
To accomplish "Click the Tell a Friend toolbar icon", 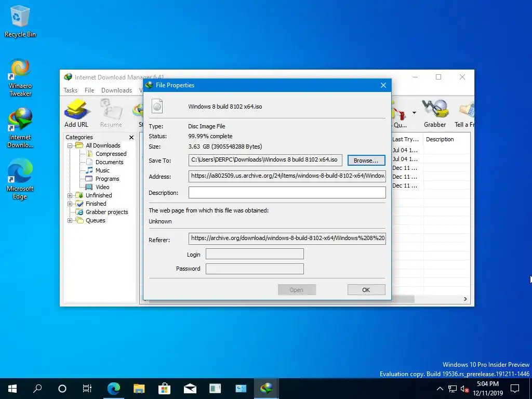I will (x=465, y=113).
